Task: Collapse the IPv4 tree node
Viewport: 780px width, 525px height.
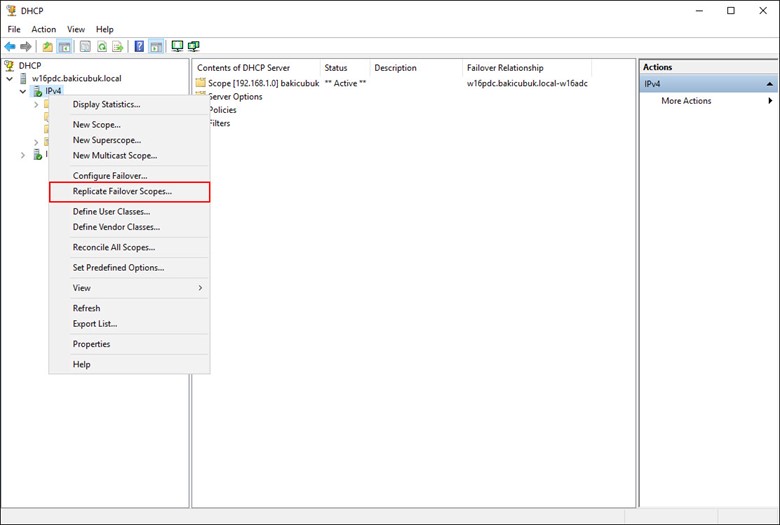Action: point(23,91)
